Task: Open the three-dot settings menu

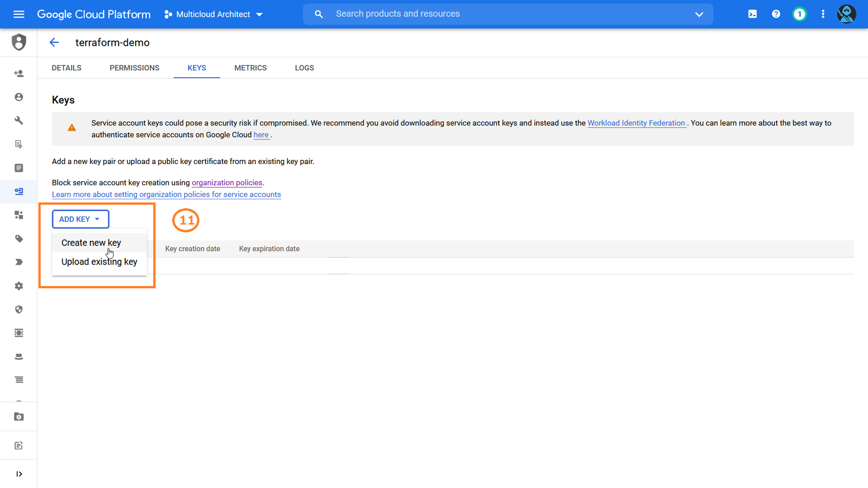Action: coord(823,14)
